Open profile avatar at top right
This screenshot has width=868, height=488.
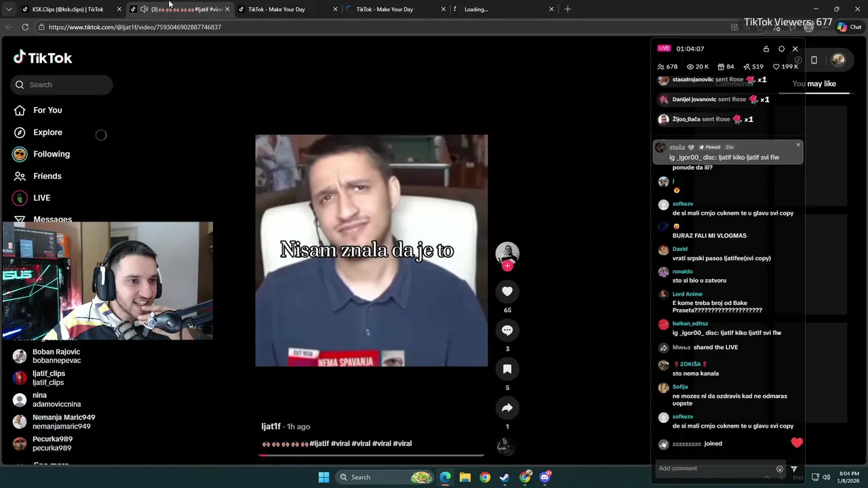pyautogui.click(x=838, y=60)
